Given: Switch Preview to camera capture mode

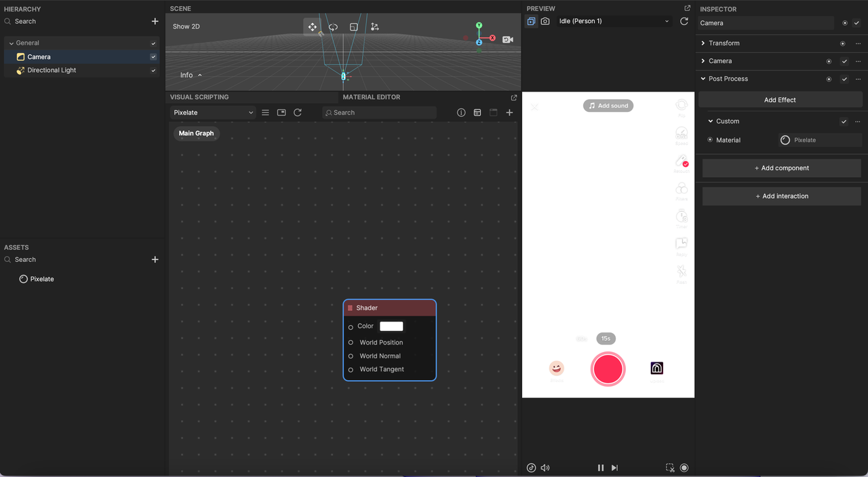Looking at the screenshot, I should click(x=545, y=21).
